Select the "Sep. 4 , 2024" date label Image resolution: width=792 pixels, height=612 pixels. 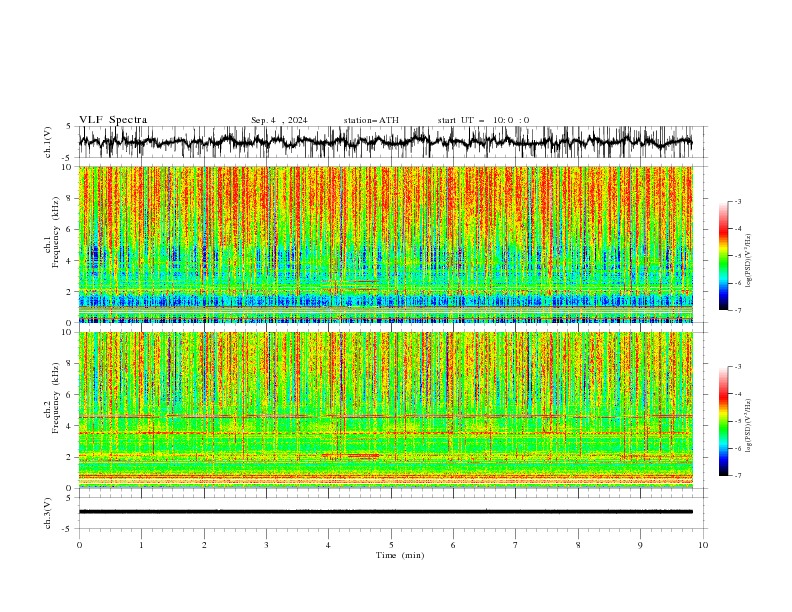tap(279, 120)
